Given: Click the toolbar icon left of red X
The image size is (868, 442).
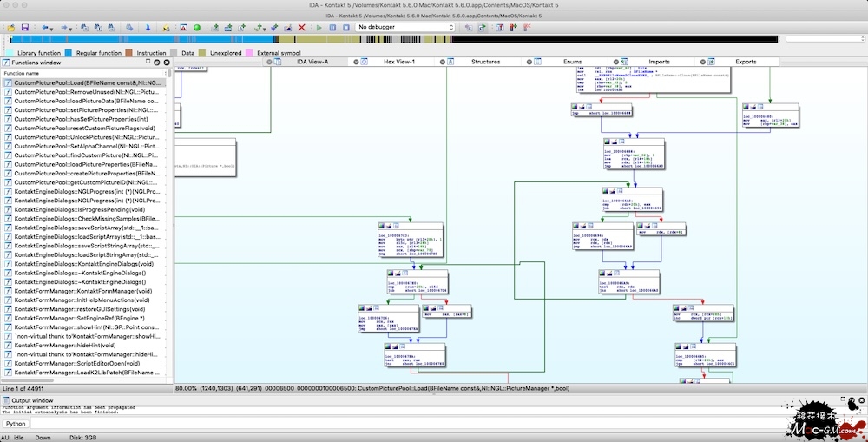Looking at the screenshot, I should pos(288,27).
